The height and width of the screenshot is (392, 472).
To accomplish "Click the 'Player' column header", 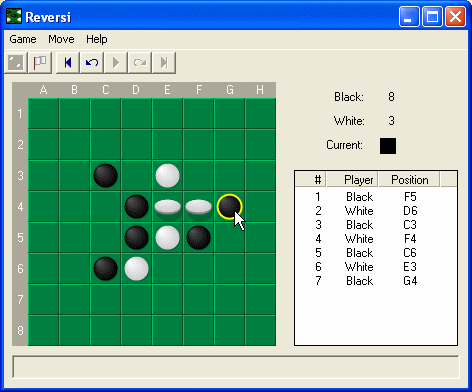I will point(352,180).
